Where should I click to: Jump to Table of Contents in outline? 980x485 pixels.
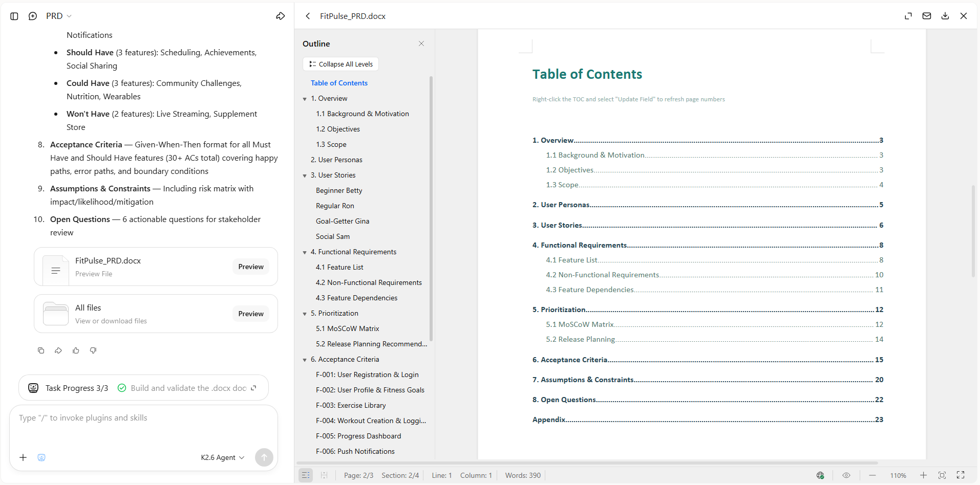[339, 83]
